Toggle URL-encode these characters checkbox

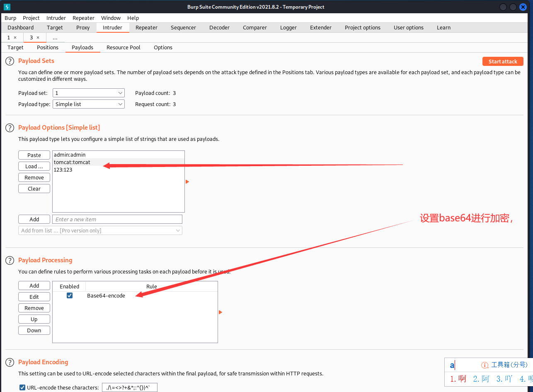click(x=22, y=388)
